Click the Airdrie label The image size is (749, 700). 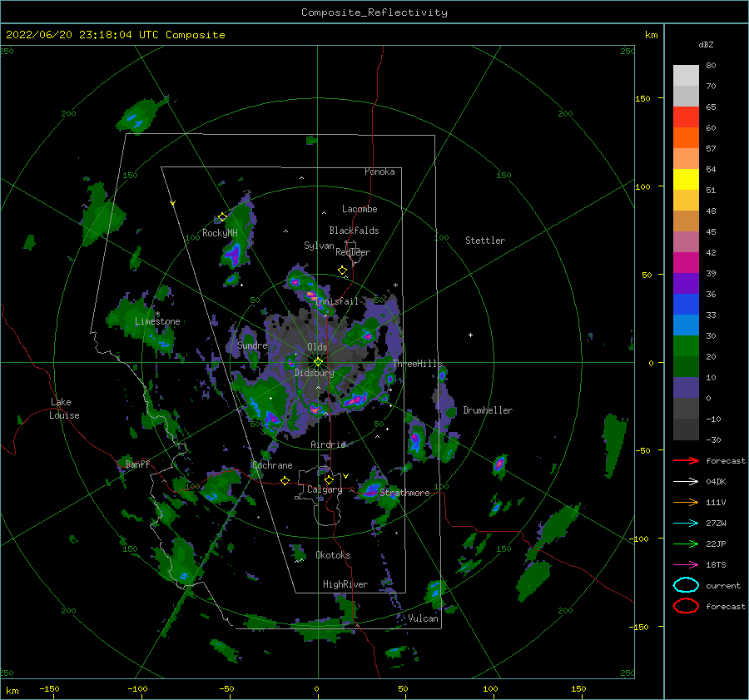point(328,444)
